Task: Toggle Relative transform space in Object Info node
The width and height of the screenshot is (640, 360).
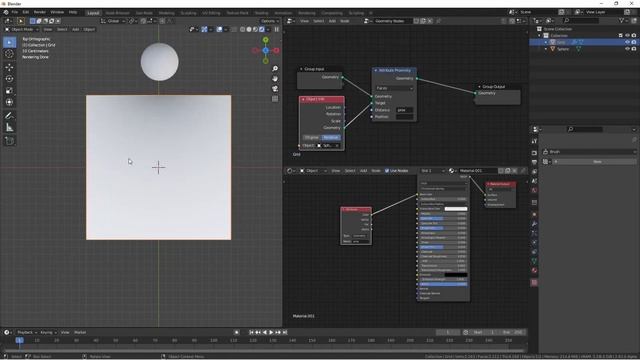Action: 331,138
